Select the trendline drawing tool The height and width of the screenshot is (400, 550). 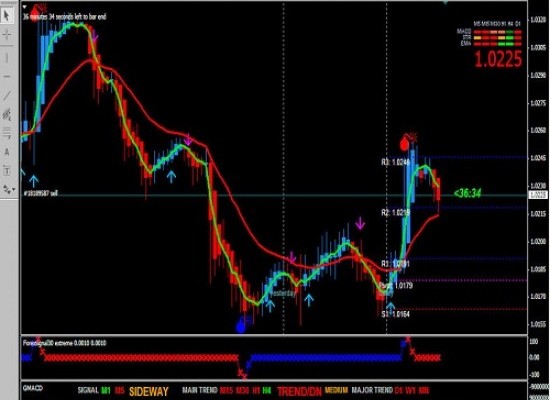(7, 95)
